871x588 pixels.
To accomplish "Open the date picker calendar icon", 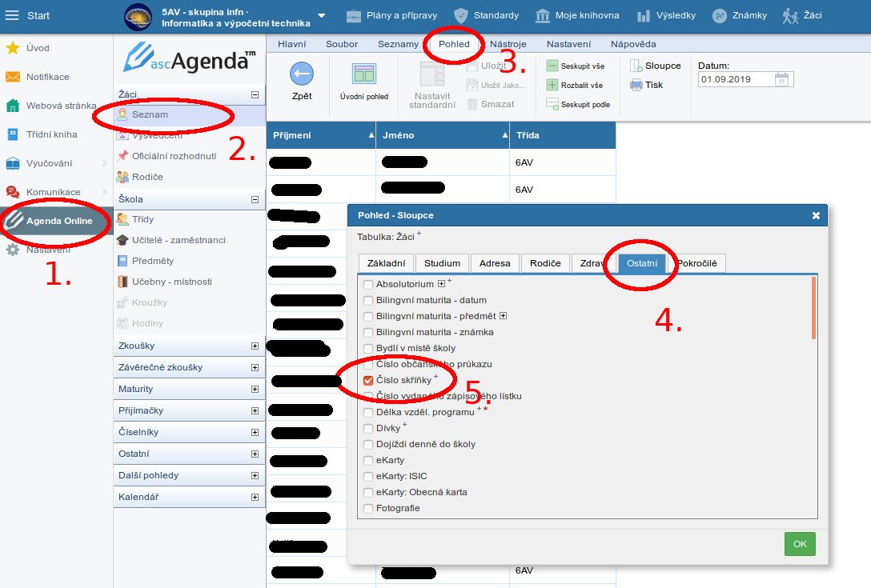I will coord(782,79).
